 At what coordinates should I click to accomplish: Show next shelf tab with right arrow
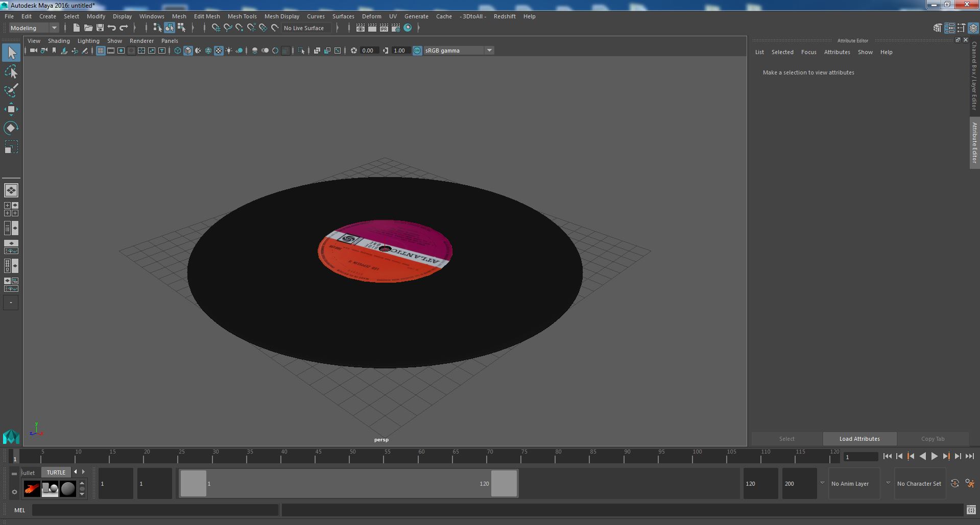(x=84, y=472)
